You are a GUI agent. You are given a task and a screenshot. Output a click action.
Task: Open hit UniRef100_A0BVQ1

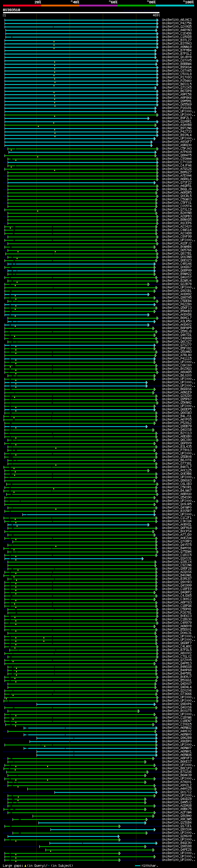click(x=177, y=524)
